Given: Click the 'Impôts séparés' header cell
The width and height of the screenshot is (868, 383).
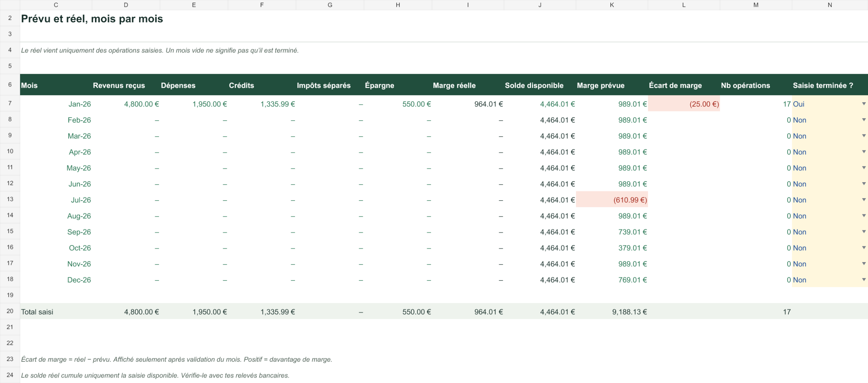Looking at the screenshot, I should 330,85.
